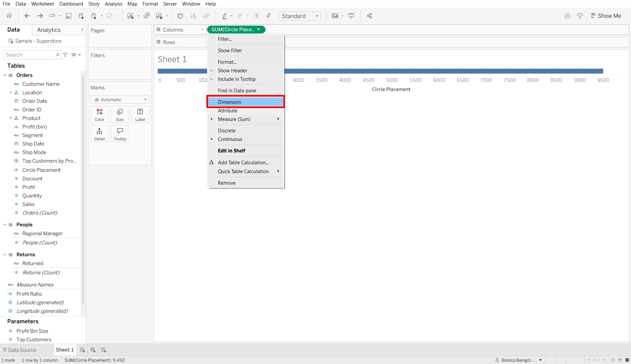Collapse the Returns table
The height and width of the screenshot is (364, 631).
click(x=5, y=255)
